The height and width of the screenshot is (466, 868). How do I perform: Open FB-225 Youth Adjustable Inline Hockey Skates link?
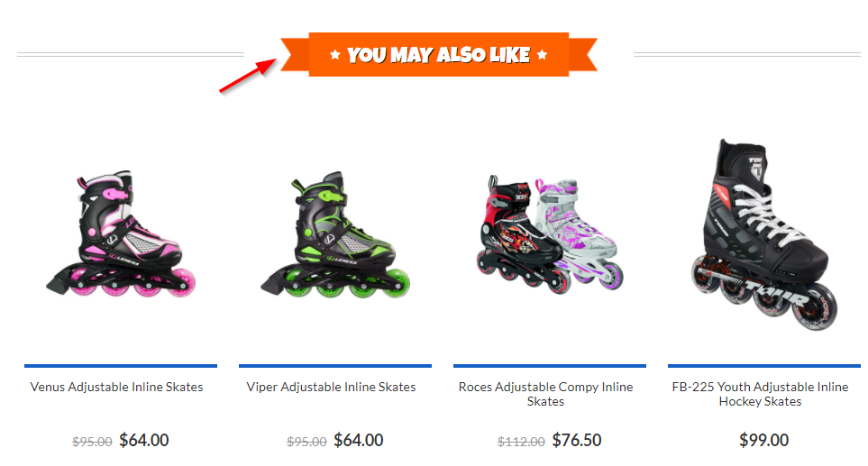coord(760,394)
